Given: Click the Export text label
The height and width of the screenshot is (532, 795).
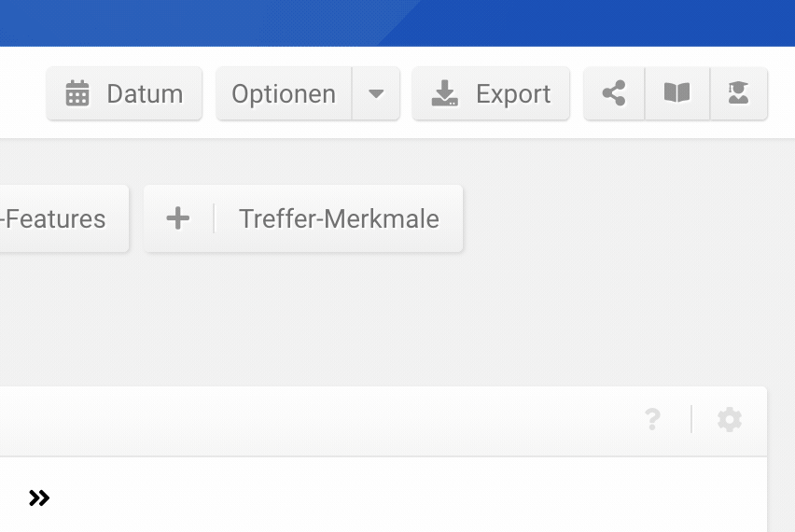Looking at the screenshot, I should point(513,94).
